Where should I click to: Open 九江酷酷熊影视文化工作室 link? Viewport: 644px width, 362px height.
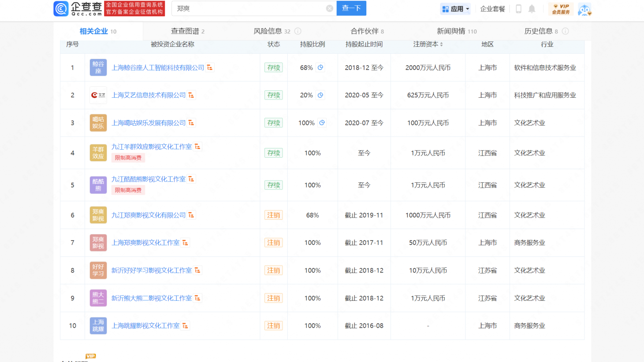pyautogui.click(x=149, y=179)
